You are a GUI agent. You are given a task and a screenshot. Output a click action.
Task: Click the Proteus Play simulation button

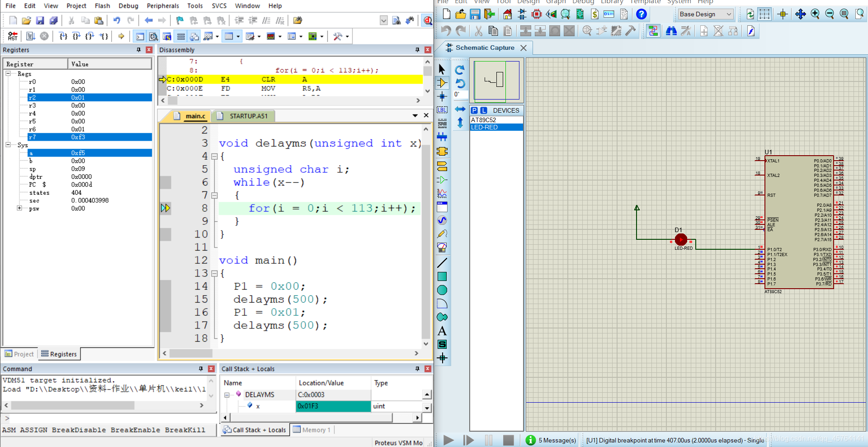pos(448,440)
